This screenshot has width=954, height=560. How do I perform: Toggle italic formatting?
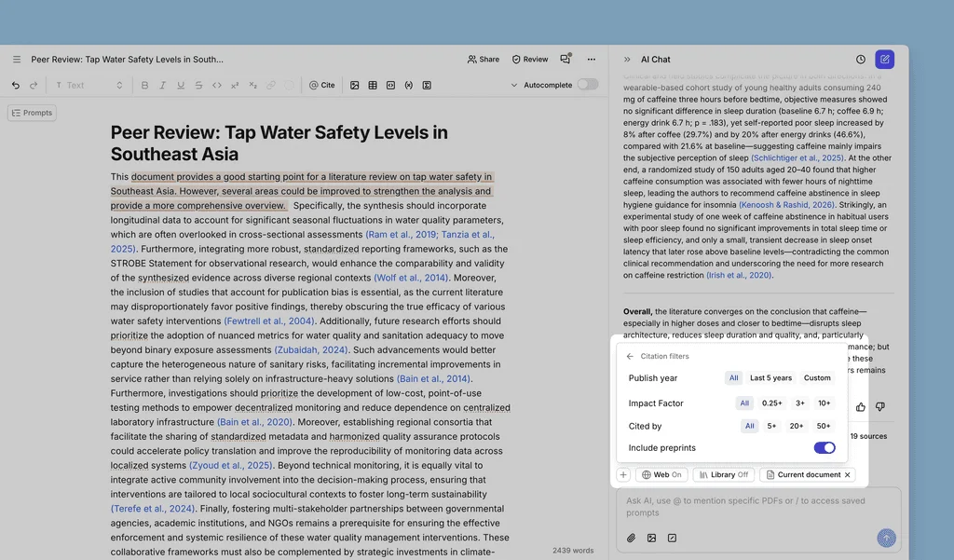162,85
